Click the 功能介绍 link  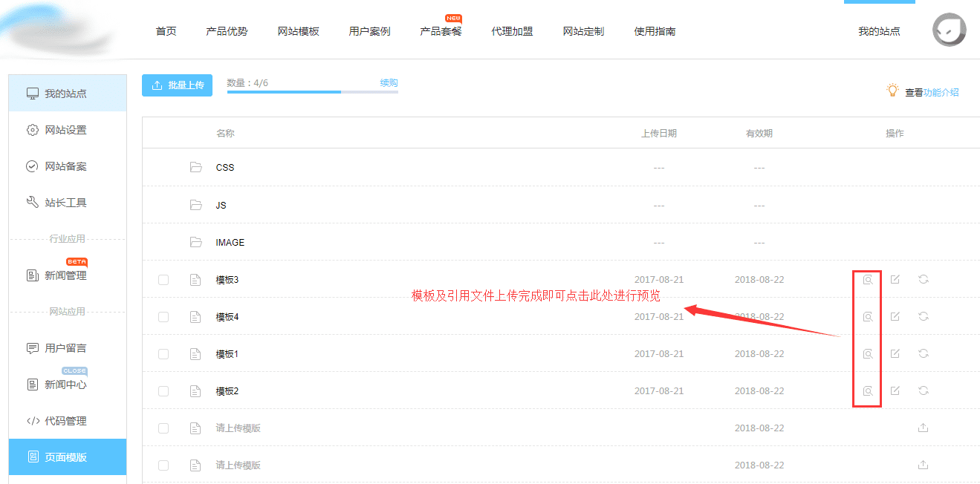941,93
